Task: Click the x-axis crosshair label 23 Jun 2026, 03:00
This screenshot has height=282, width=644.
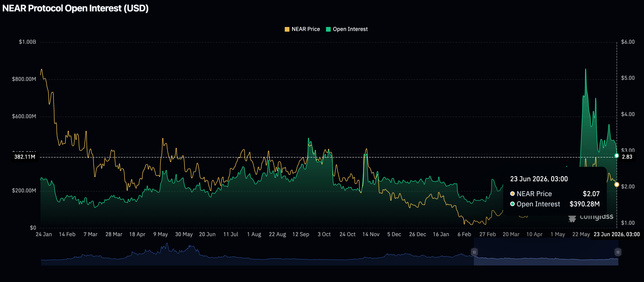Action: click(617, 235)
